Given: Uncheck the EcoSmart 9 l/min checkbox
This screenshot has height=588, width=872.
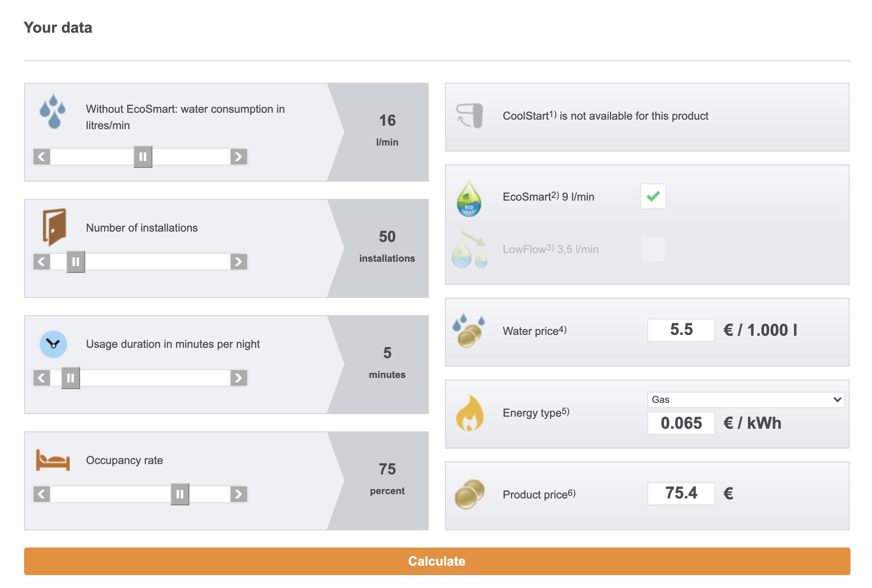Looking at the screenshot, I should point(653,196).
